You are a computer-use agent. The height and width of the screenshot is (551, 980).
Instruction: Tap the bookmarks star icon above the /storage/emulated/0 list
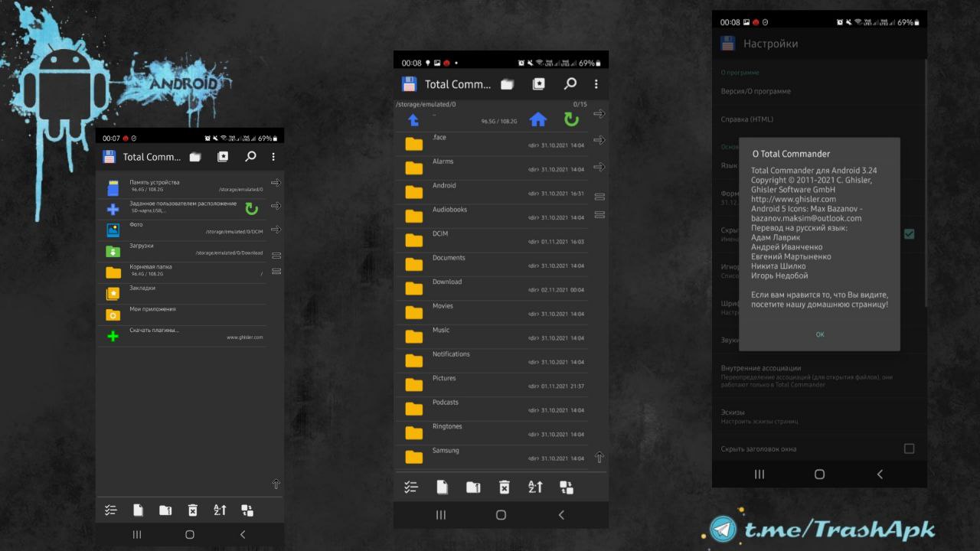click(539, 84)
